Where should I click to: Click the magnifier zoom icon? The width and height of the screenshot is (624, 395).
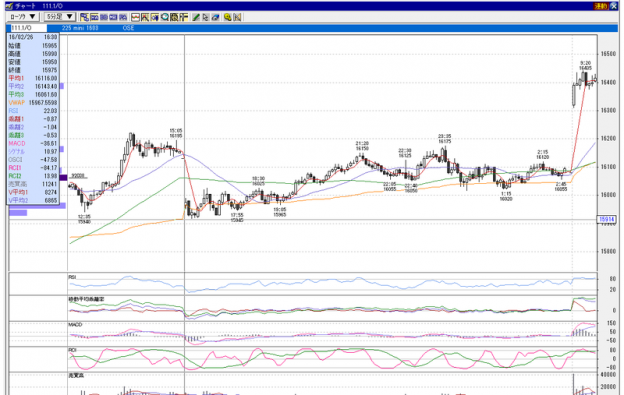[x=164, y=17]
